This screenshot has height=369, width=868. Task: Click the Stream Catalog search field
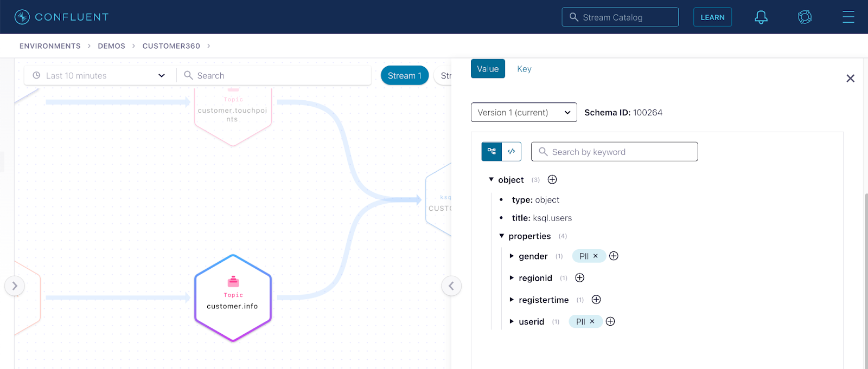click(x=620, y=17)
